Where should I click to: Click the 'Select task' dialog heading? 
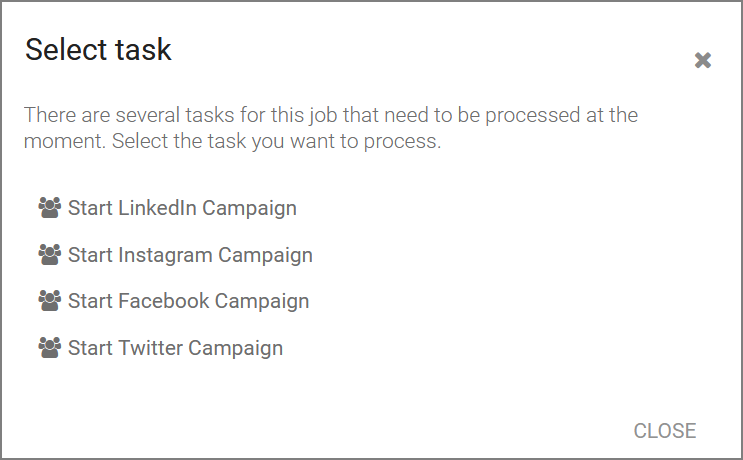click(98, 49)
